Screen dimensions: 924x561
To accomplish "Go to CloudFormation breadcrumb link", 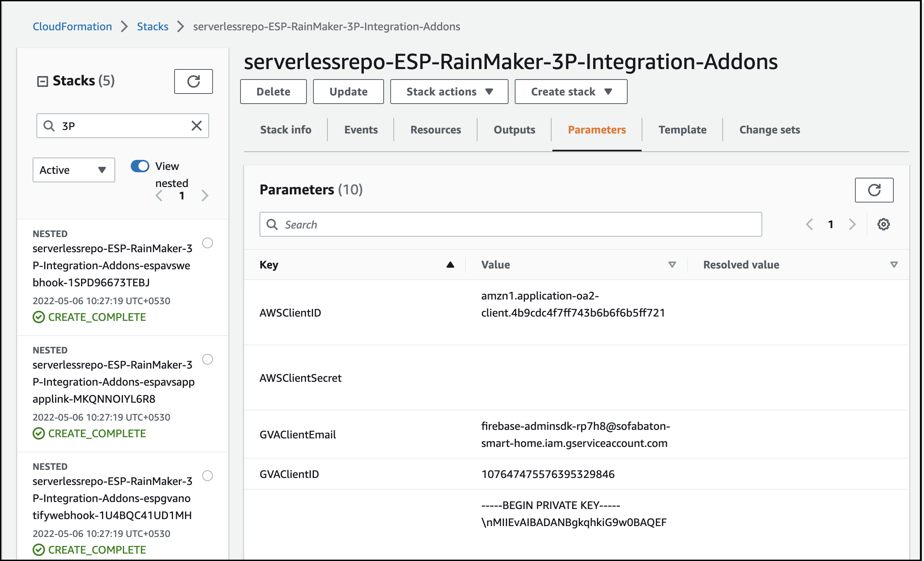I will coord(72,26).
